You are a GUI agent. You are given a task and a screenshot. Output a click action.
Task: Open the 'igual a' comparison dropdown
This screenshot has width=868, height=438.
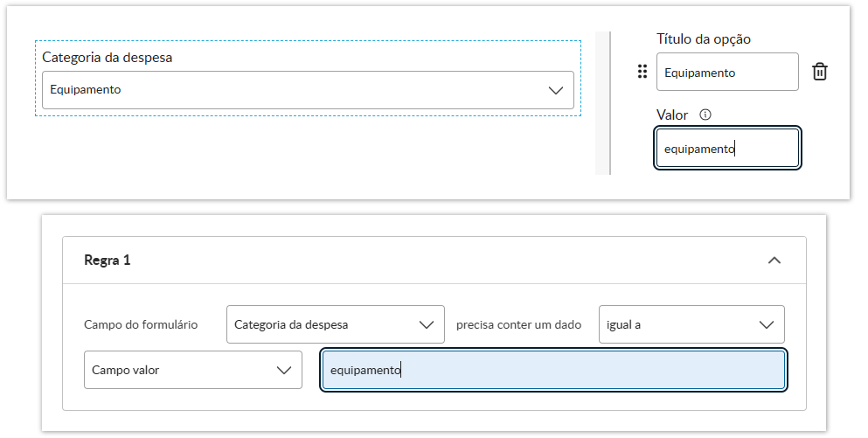point(691,324)
